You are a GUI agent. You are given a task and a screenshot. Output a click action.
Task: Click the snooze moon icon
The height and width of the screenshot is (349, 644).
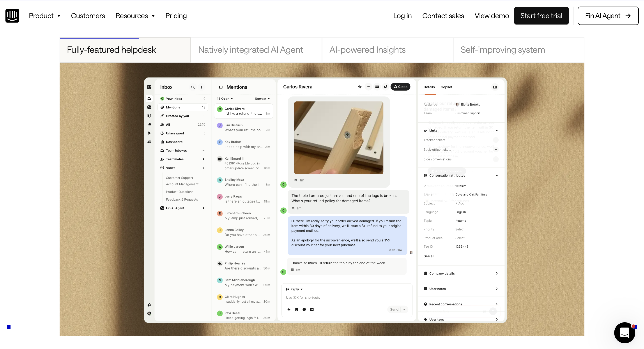click(386, 87)
